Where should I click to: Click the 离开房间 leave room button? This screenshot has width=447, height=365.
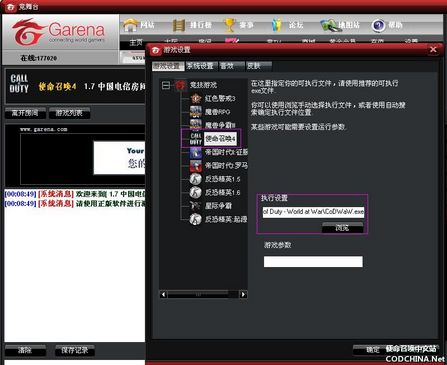(25, 113)
